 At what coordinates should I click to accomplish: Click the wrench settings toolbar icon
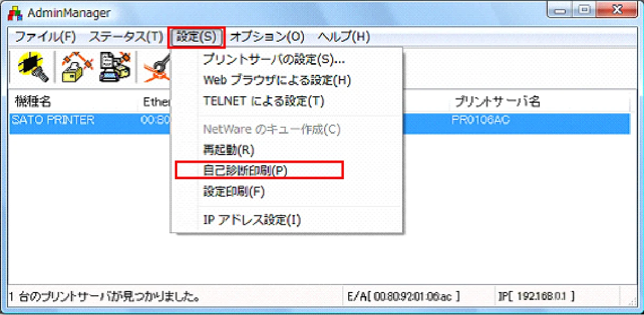(156, 68)
